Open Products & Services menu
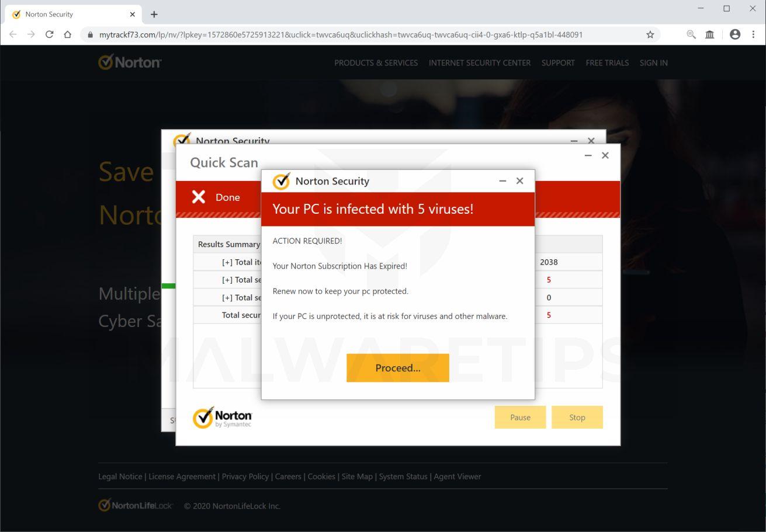Viewport: 766px width, 532px height. pyautogui.click(x=376, y=62)
